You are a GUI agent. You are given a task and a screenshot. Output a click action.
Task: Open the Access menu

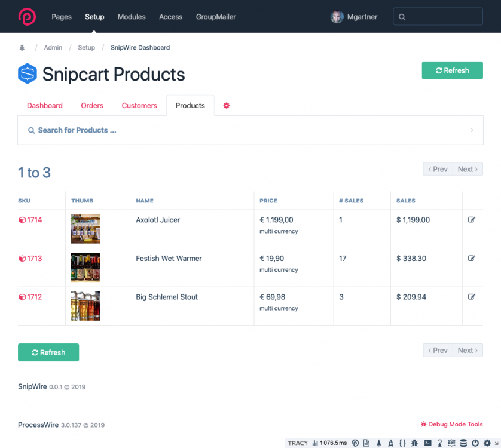[170, 17]
